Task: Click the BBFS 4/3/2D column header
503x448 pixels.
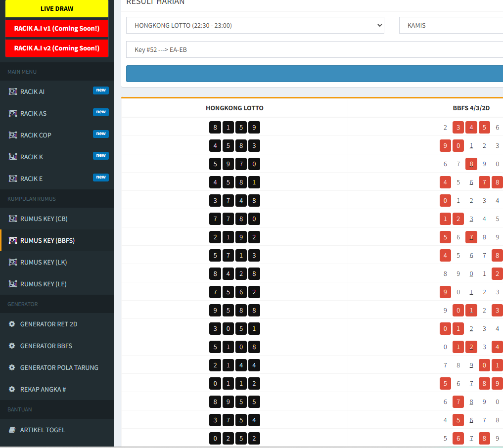Action: (x=471, y=108)
